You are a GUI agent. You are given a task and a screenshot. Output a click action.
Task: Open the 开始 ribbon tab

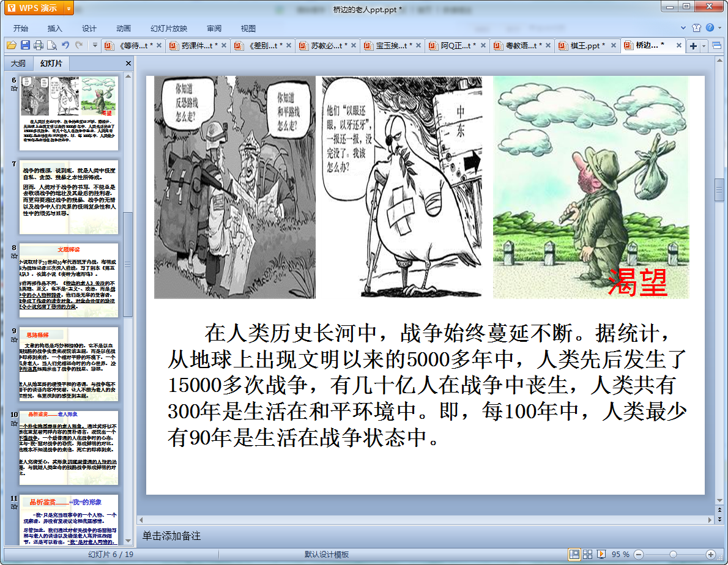tap(20, 28)
